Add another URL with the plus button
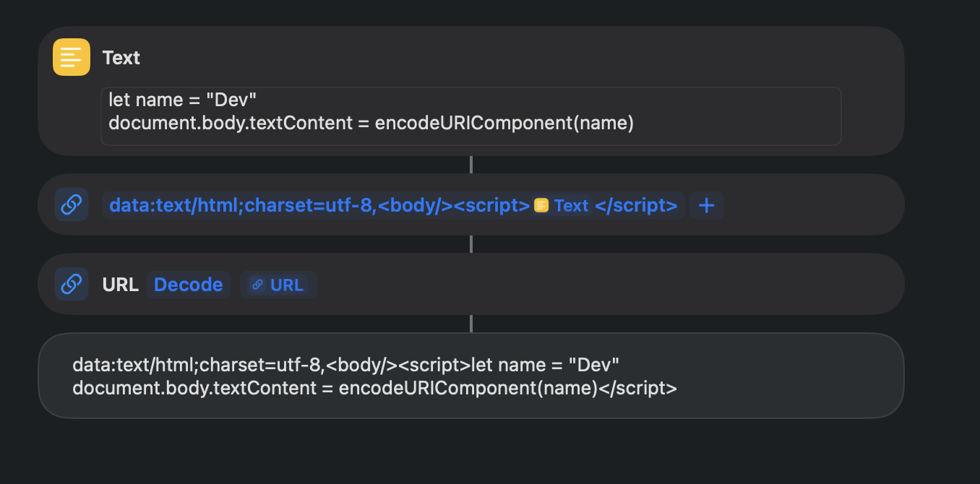 click(706, 206)
